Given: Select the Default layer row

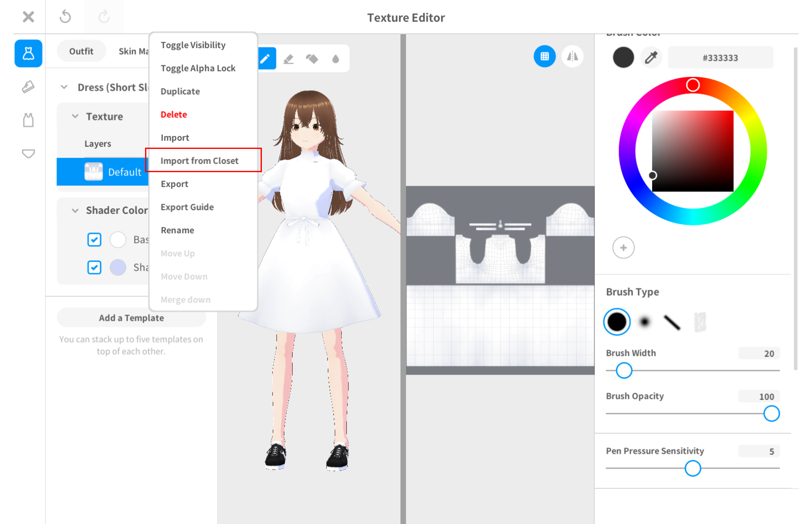Looking at the screenshot, I should pyautogui.click(x=103, y=172).
